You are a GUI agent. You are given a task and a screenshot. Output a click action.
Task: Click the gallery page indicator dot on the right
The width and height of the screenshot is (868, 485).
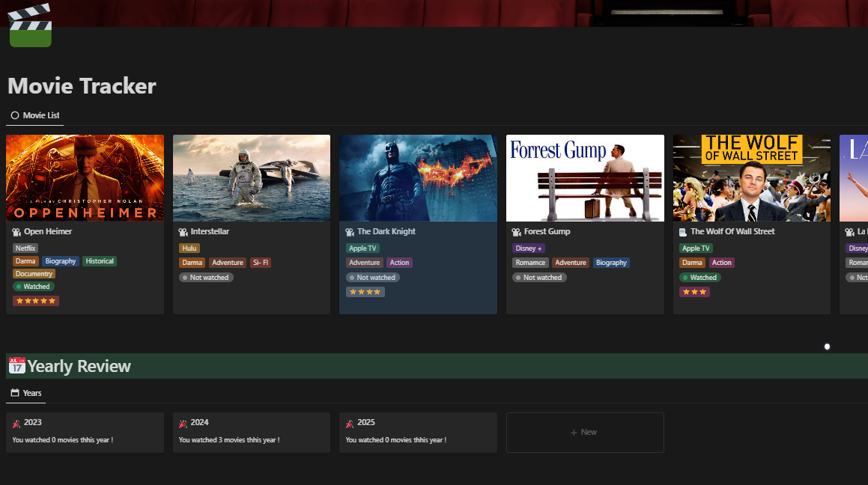tap(827, 346)
